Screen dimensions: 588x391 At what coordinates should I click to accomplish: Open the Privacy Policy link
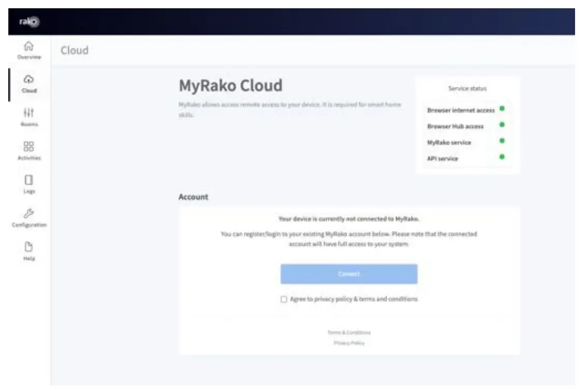point(349,343)
